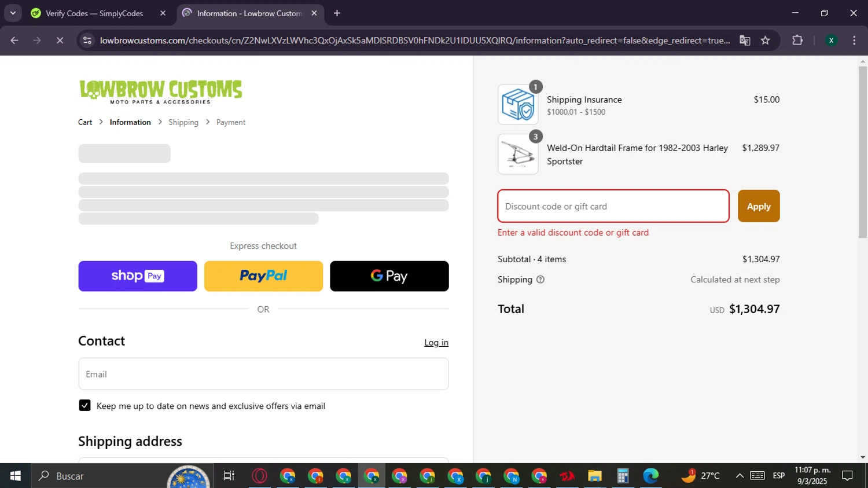868x488 pixels.
Task: Open the browser extensions menu
Action: click(797, 41)
